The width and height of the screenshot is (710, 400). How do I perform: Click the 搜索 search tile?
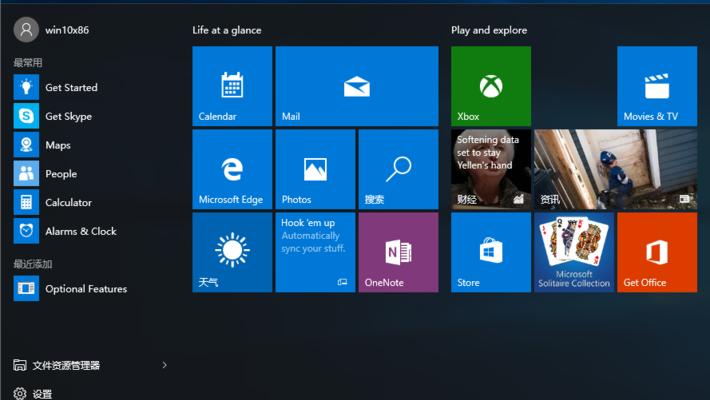coord(398,169)
